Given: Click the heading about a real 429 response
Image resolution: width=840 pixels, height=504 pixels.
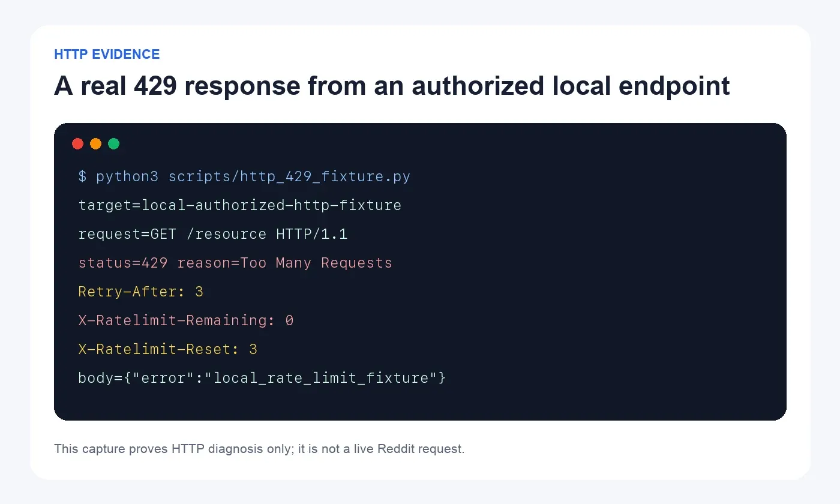Looking at the screenshot, I should pos(392,86).
